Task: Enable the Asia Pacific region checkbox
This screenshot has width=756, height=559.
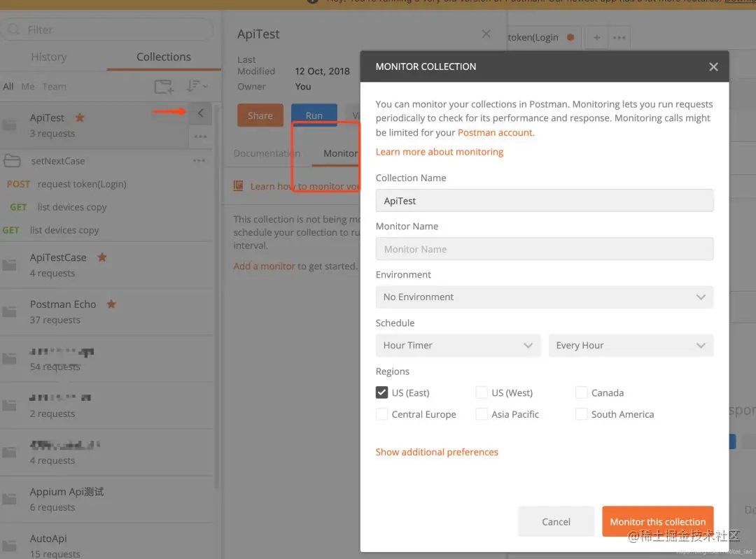Action: tap(481, 414)
